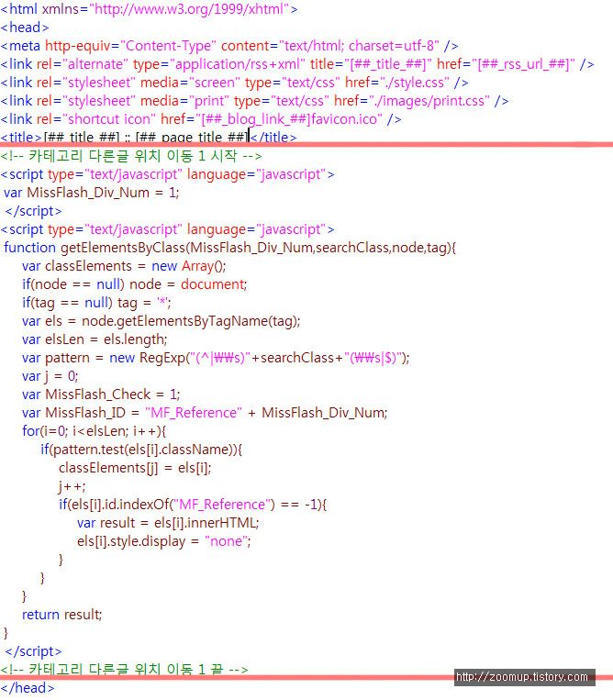Click 'var elsLen = els.length;' line
This screenshot has width=613, height=700.
(95, 339)
